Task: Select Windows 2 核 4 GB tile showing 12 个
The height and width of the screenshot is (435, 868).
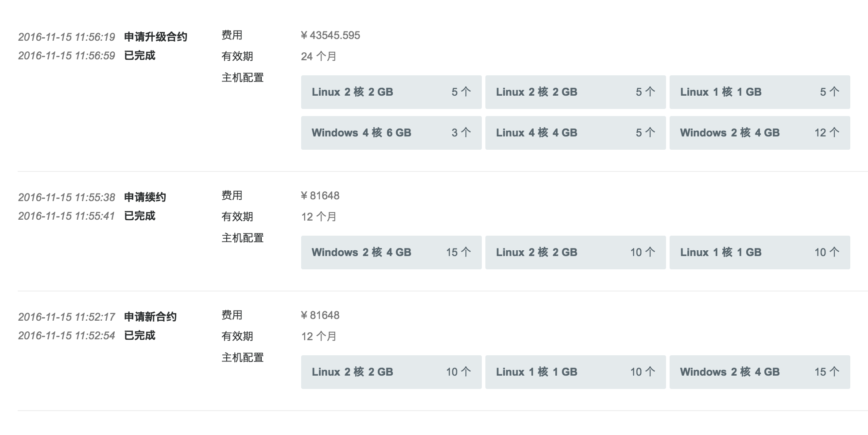Action: [x=759, y=133]
